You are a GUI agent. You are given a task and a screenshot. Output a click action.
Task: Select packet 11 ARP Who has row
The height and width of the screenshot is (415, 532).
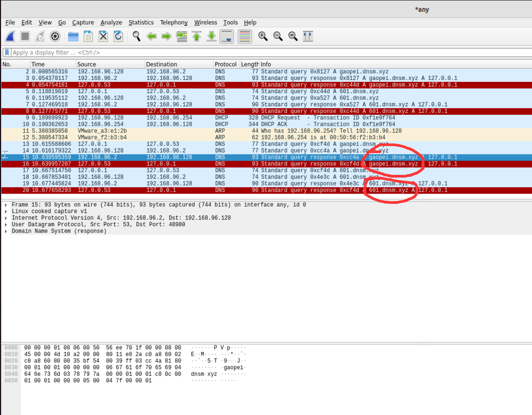click(x=267, y=131)
